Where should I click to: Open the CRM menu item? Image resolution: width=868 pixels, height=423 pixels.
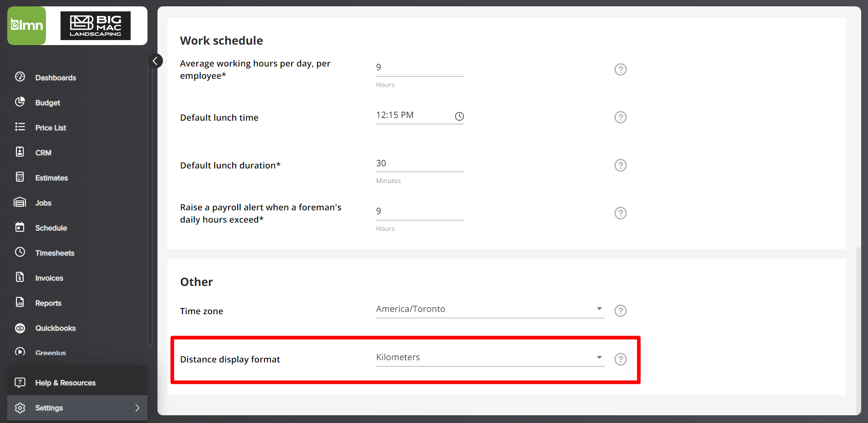click(x=43, y=153)
